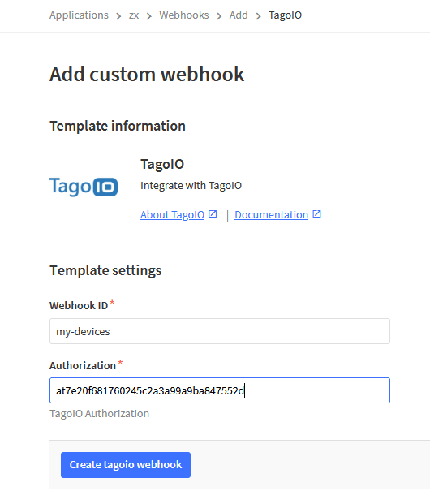Image resolution: width=430 pixels, height=504 pixels.
Task: Focus the Authorization input field
Action: click(220, 390)
